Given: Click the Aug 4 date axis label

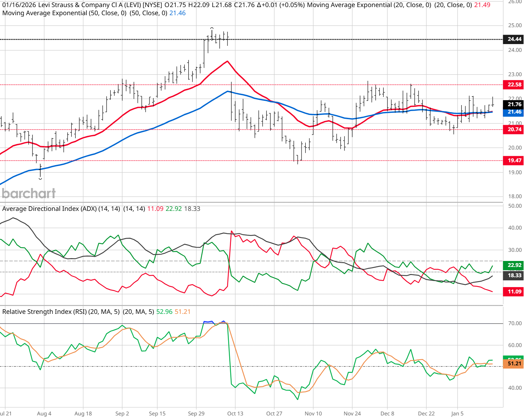Looking at the screenshot, I should [x=44, y=414].
